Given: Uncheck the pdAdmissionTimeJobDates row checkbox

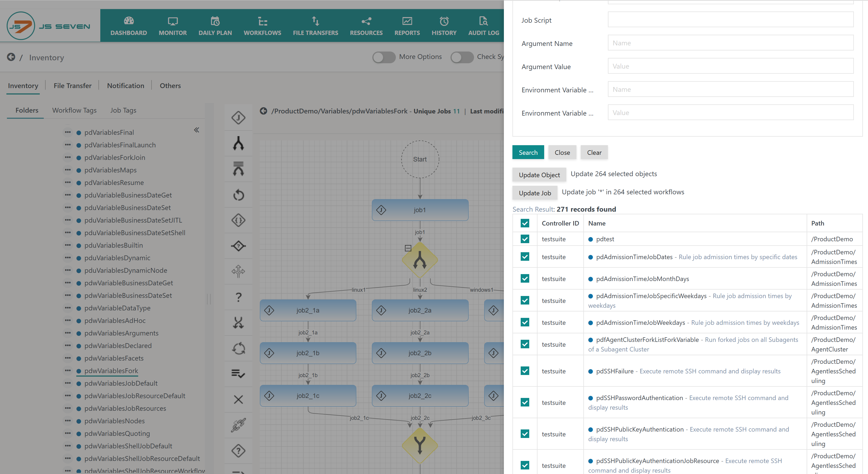Looking at the screenshot, I should [525, 257].
